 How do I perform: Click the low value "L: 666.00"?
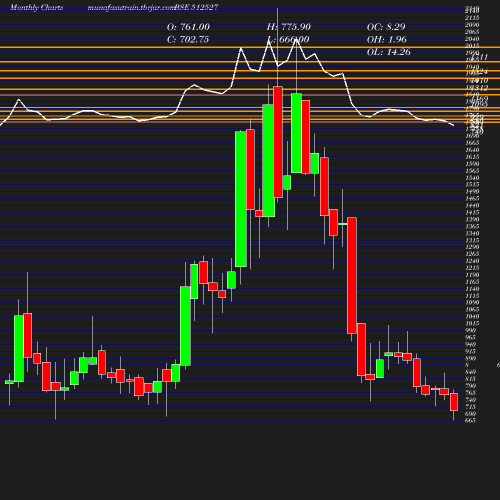(x=289, y=40)
